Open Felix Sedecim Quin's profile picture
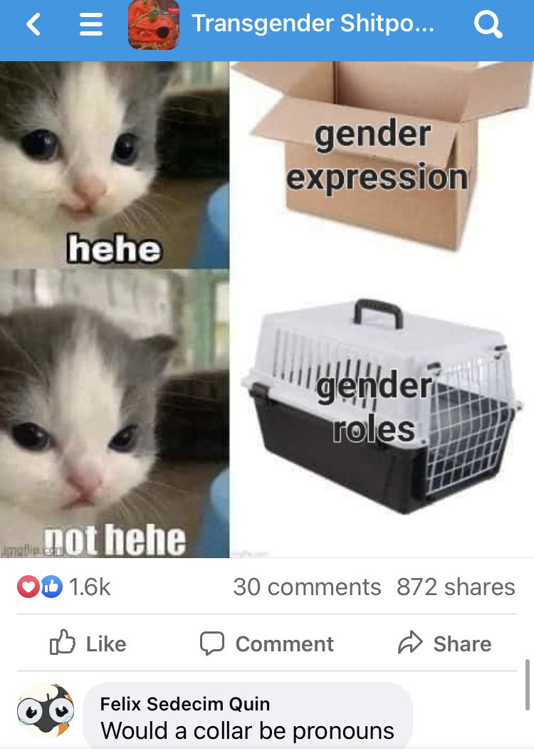The height and width of the screenshot is (756, 534). (x=46, y=710)
